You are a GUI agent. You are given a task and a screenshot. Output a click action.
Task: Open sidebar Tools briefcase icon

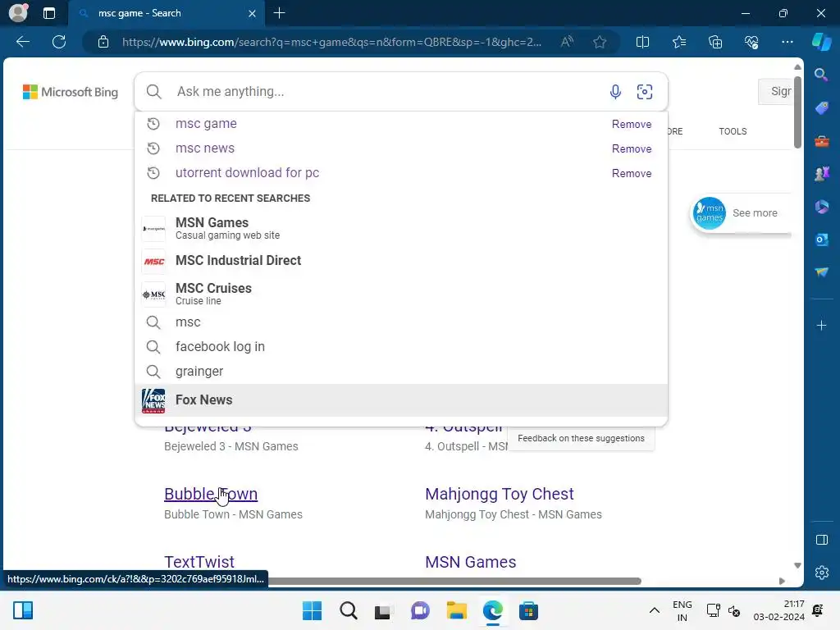821,141
